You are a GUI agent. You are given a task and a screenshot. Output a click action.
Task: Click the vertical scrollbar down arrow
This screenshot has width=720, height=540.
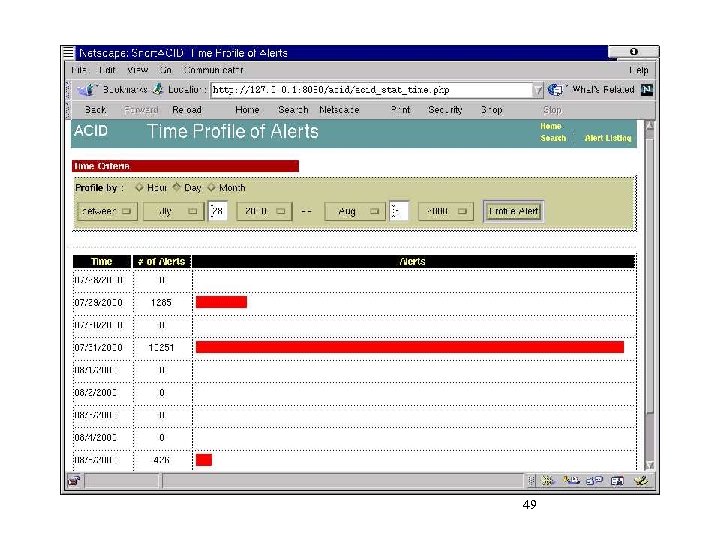click(x=650, y=465)
